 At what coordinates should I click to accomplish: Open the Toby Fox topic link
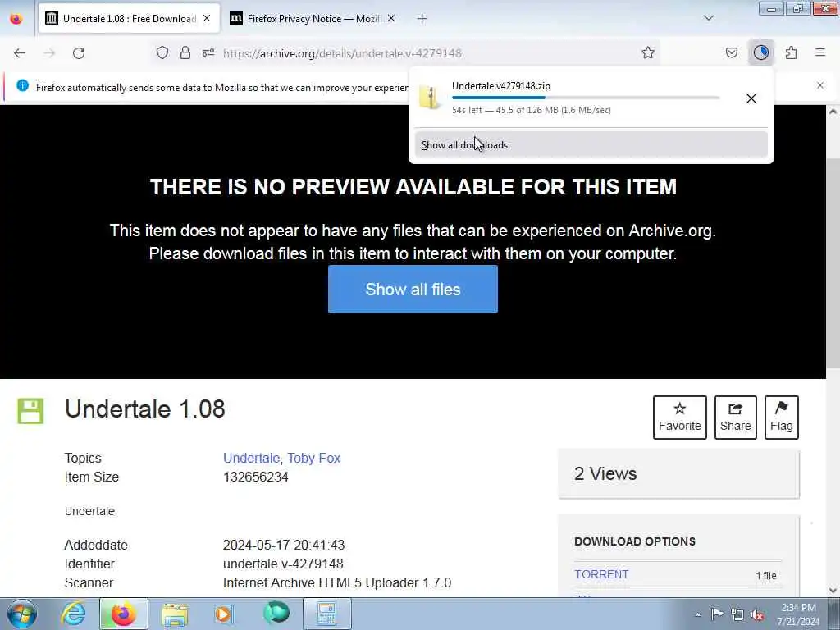314,458
